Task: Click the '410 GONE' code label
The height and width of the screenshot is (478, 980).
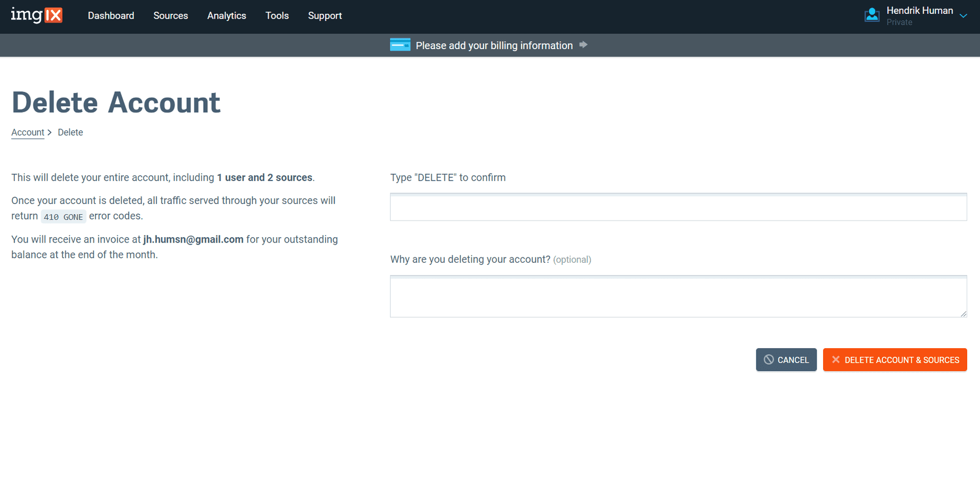Action: tap(64, 217)
